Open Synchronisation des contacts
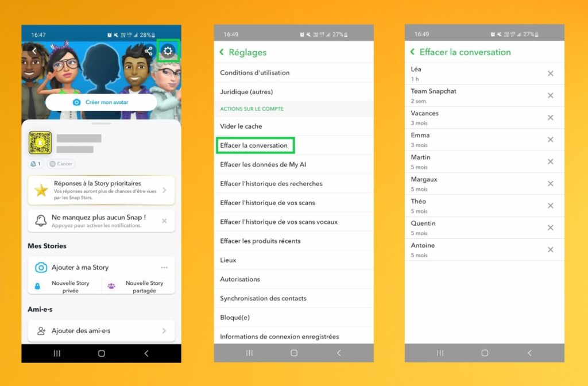Image resolution: width=588 pixels, height=386 pixels. (293, 299)
